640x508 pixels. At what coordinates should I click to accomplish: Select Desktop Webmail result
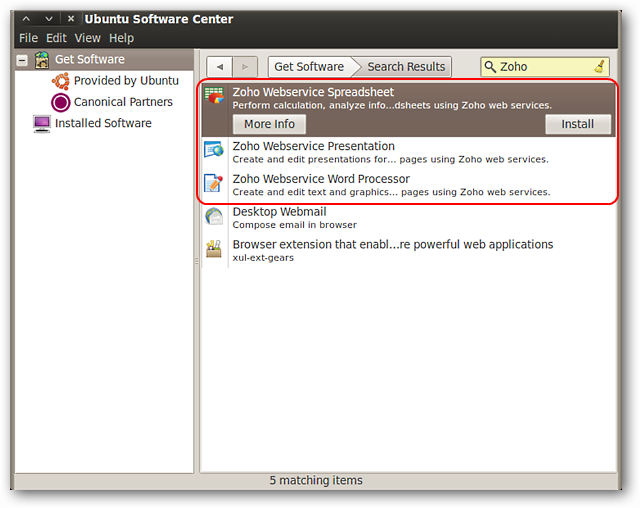[x=409, y=218]
